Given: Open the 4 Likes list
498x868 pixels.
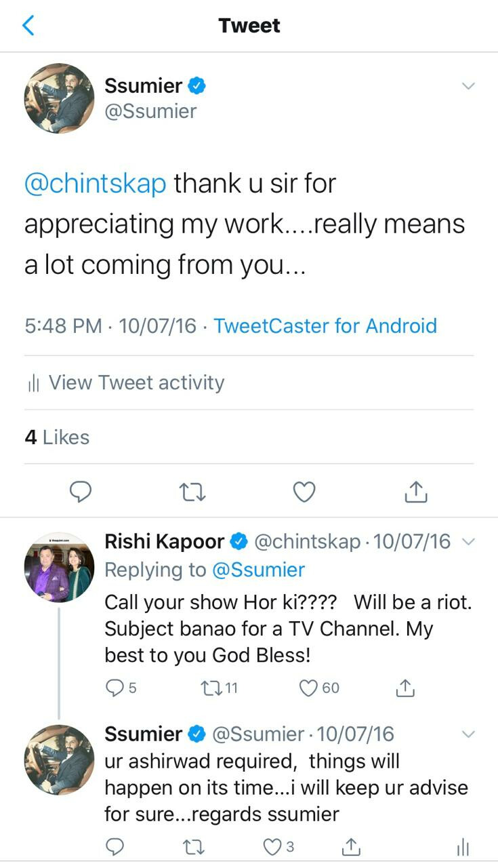Looking at the screenshot, I should point(57,437).
